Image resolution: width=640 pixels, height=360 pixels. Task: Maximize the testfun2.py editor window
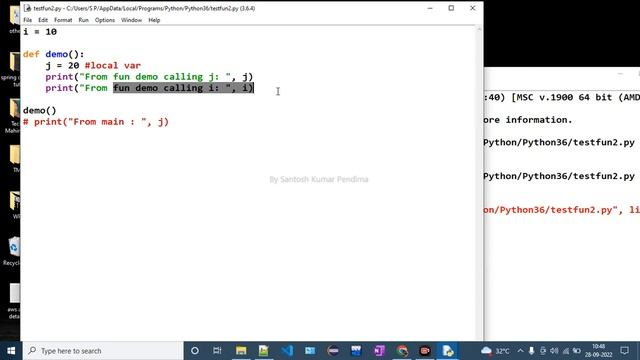(451, 8)
